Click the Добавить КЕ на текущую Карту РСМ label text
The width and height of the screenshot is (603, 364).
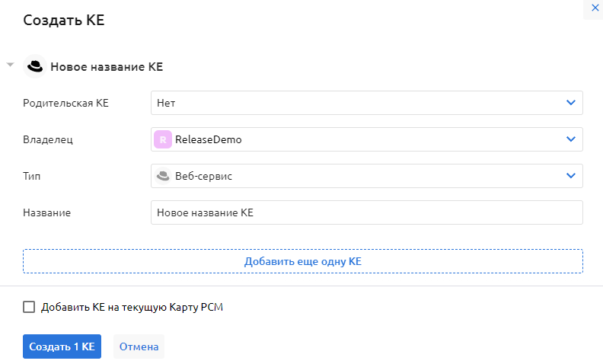coord(132,307)
